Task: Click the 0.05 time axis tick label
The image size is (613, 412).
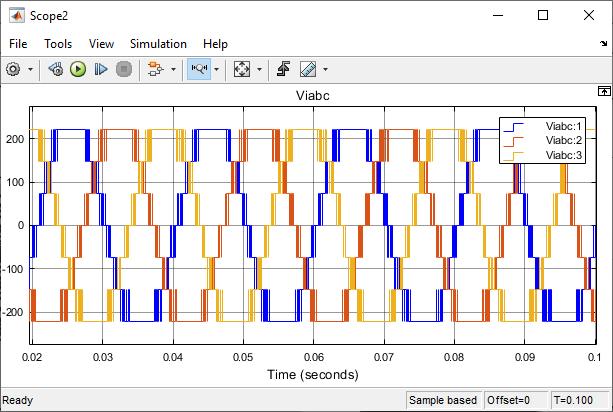Action: coord(243,357)
